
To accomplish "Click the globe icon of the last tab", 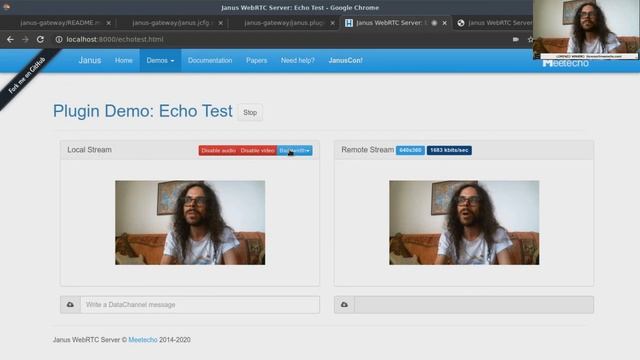I will [461, 23].
